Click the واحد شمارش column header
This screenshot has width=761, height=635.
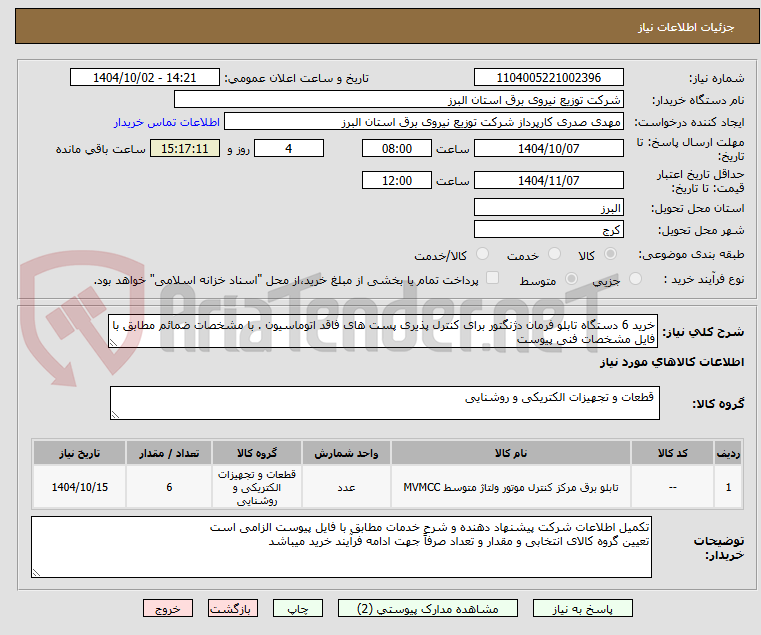tap(346, 453)
